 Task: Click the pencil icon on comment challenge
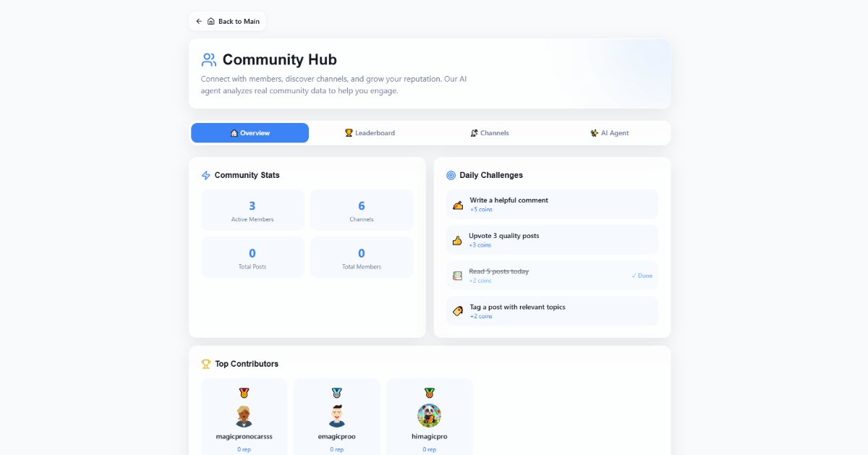pos(457,205)
